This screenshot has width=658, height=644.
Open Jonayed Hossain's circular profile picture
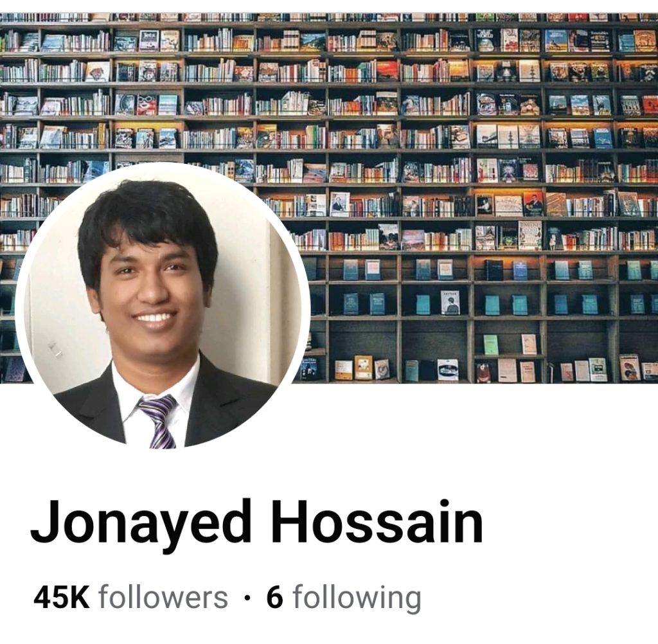click(x=163, y=307)
